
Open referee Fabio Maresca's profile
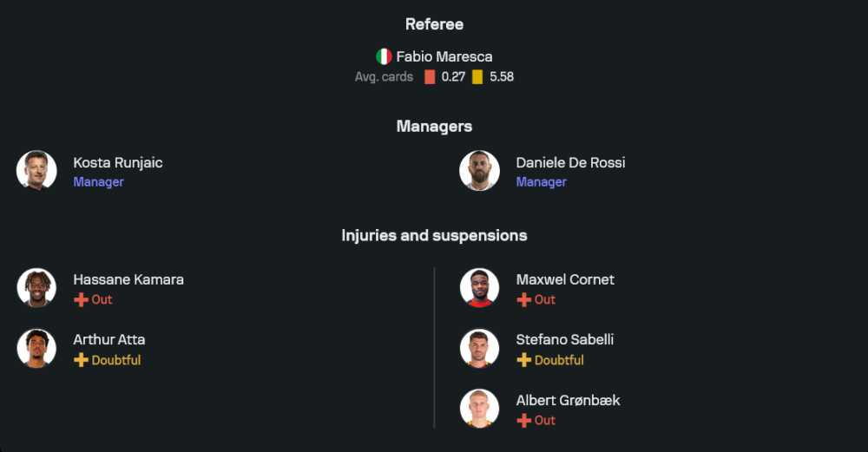coord(444,56)
